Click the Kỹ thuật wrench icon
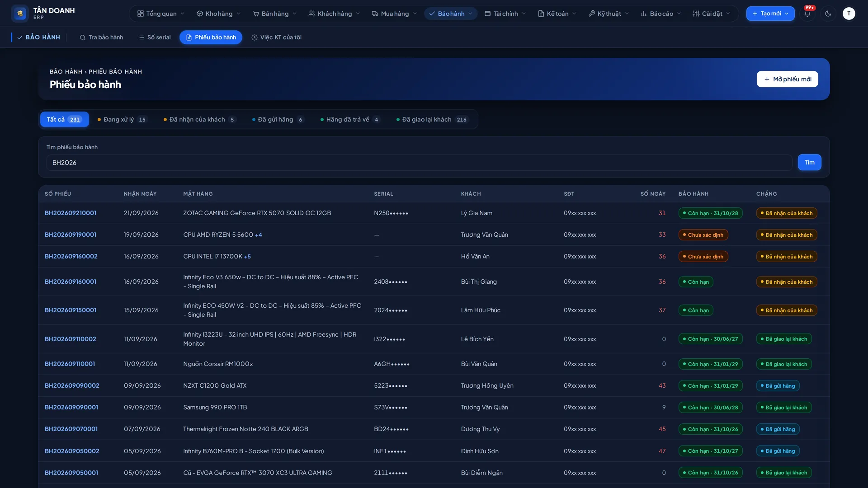 tap(592, 14)
